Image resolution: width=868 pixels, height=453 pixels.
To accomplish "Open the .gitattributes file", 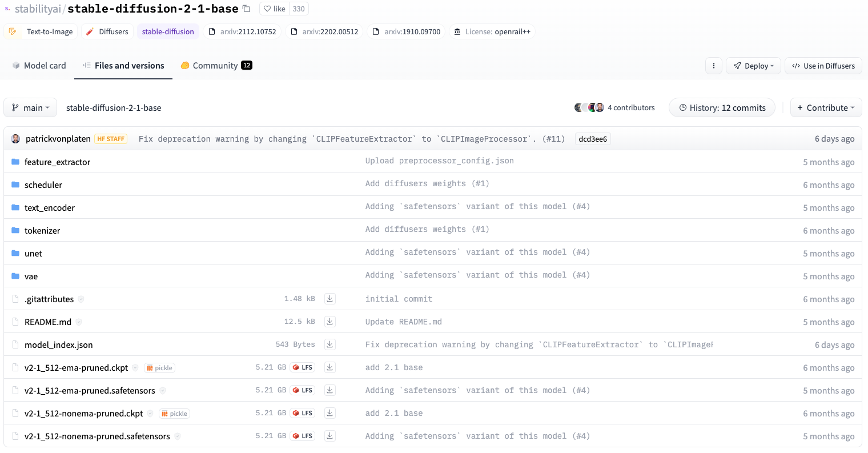I will point(49,299).
